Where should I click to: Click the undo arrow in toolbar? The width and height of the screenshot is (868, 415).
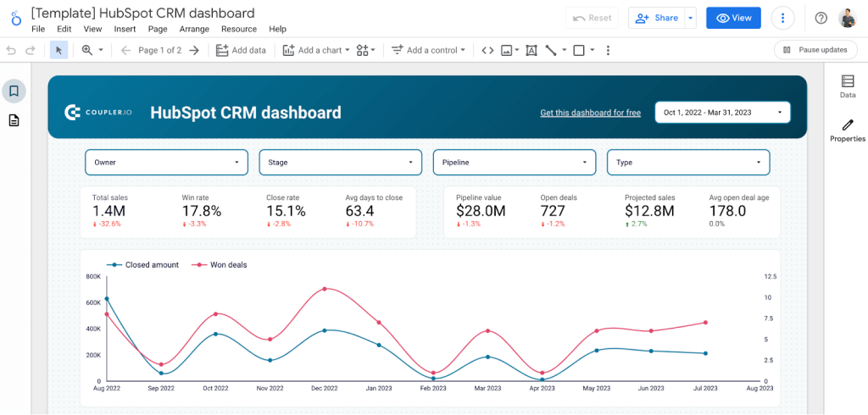tap(11, 50)
